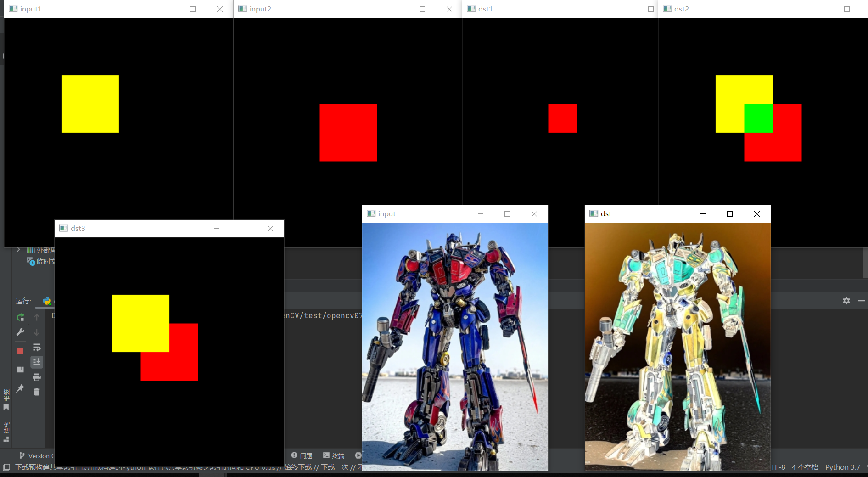Toggle soft-wrap in the console output

(x=36, y=348)
